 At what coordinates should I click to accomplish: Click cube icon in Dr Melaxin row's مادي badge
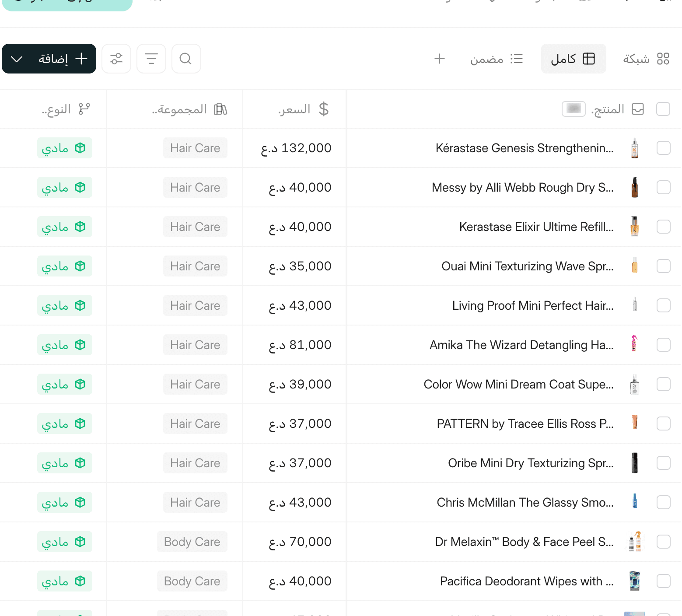(x=80, y=542)
